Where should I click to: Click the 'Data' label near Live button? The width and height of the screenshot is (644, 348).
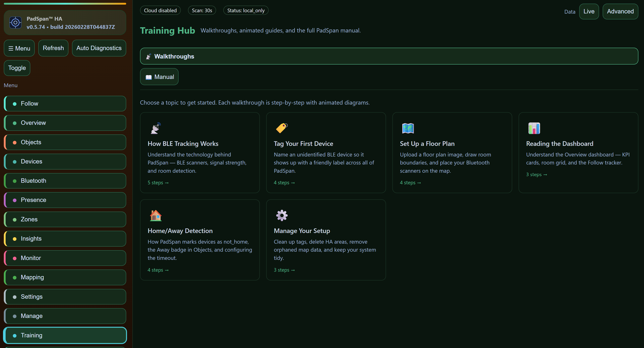point(570,12)
